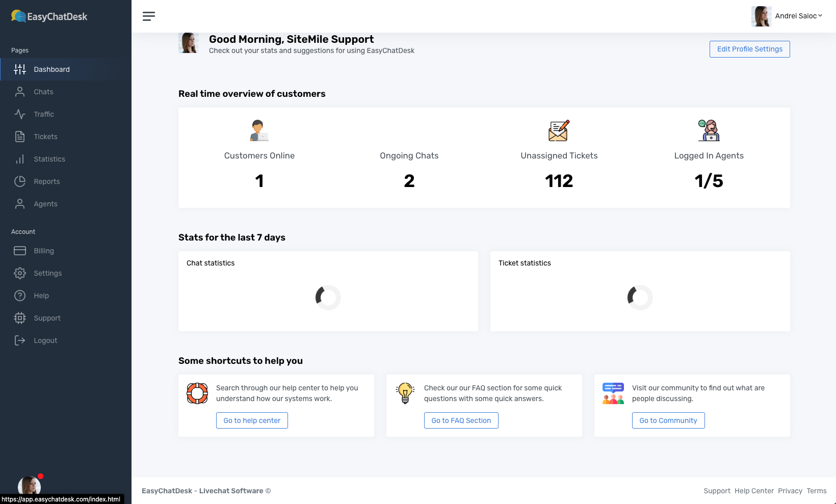
Task: Click sidebar bottom avatar with red dot
Action: (x=30, y=487)
